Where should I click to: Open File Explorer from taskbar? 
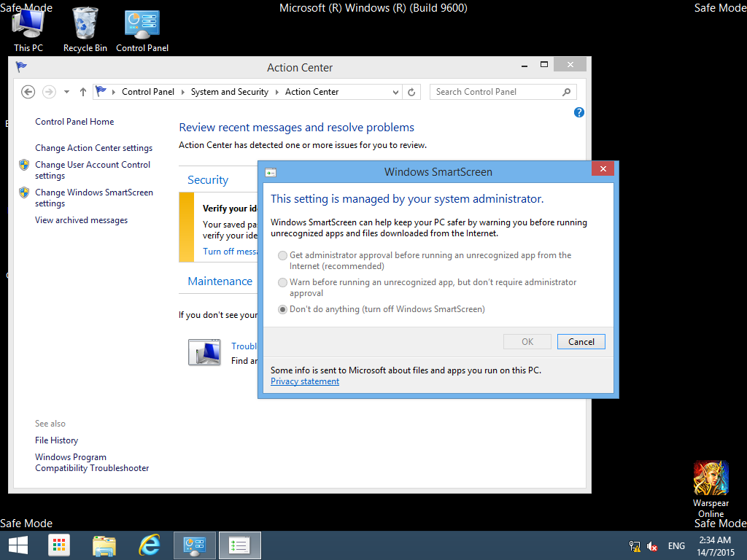coord(104,545)
